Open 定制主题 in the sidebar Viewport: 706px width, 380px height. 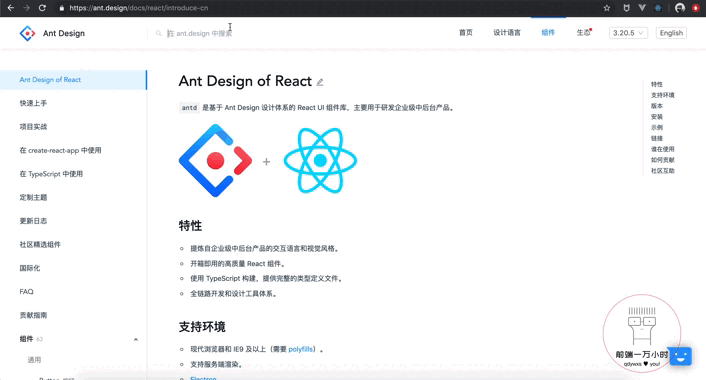[33, 197]
